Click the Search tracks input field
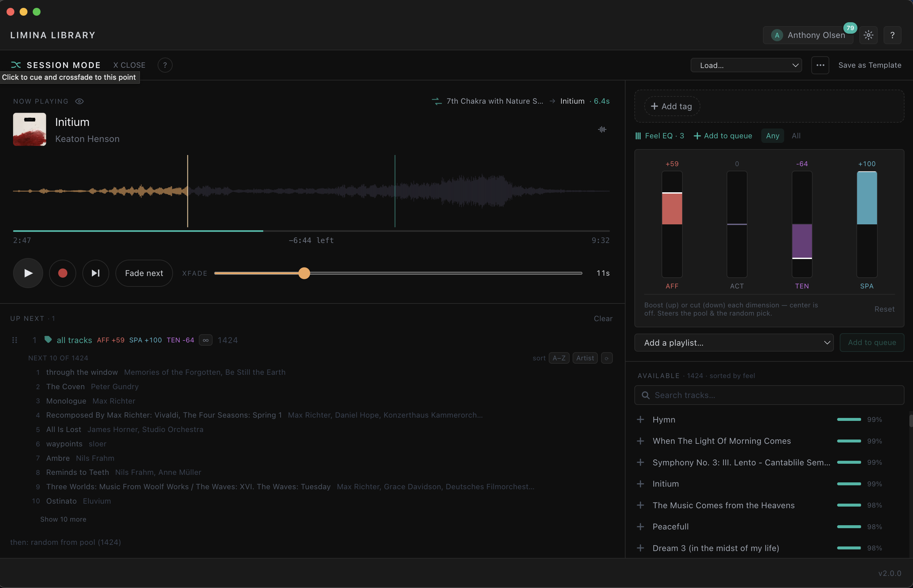Screen dimensions: 913x588 pyautogui.click(x=769, y=395)
